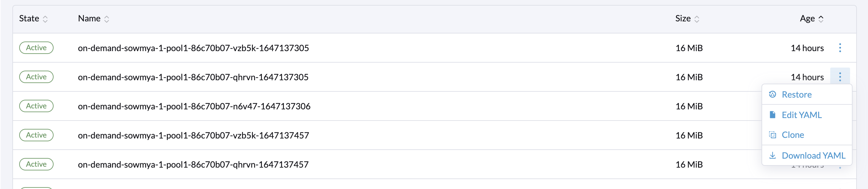This screenshot has width=868, height=189.
Task: Click the Download YAML download-arrow icon
Action: pyautogui.click(x=773, y=156)
